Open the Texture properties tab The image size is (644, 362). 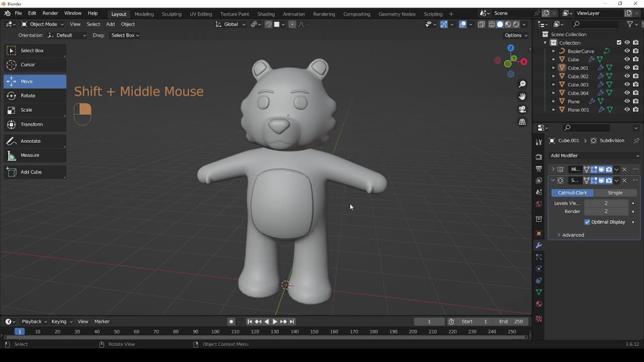(539, 319)
